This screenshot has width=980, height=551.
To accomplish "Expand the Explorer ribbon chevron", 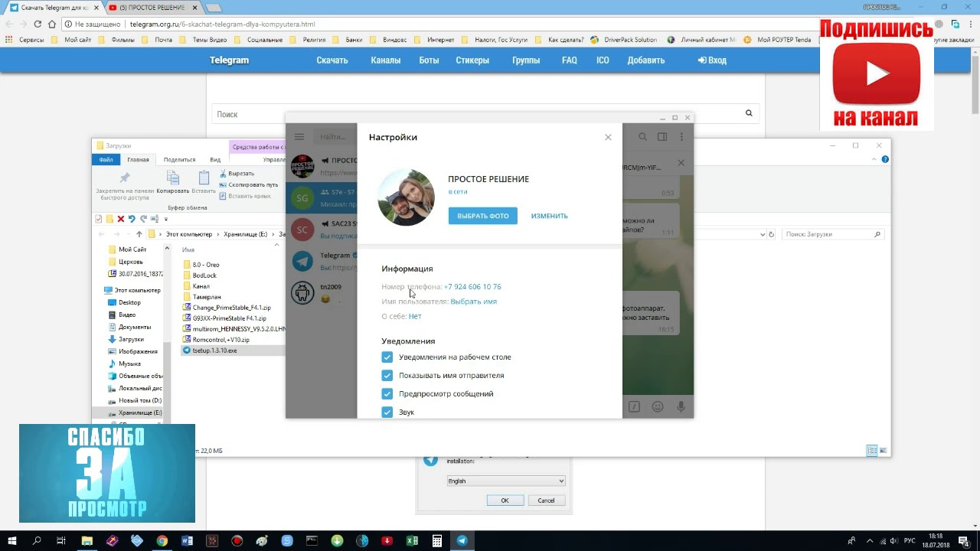I will pos(874,159).
